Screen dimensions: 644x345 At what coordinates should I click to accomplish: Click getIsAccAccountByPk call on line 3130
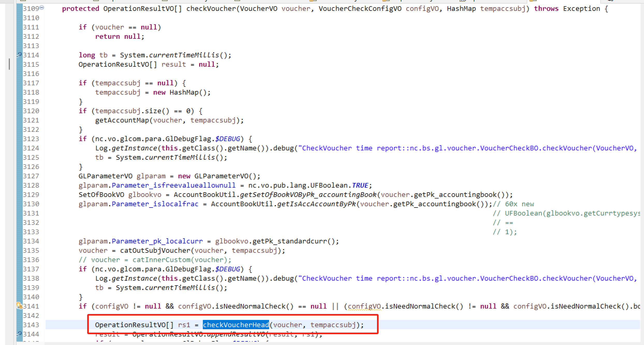coord(316,204)
